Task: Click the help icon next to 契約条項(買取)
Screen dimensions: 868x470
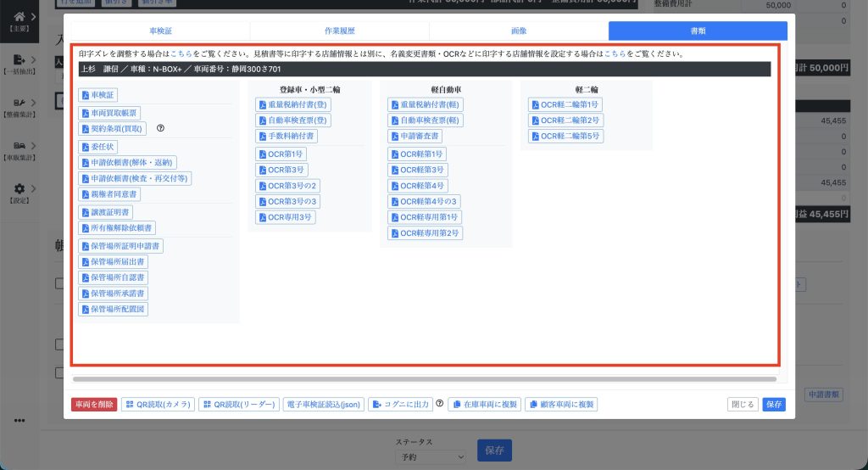Action: [160, 129]
